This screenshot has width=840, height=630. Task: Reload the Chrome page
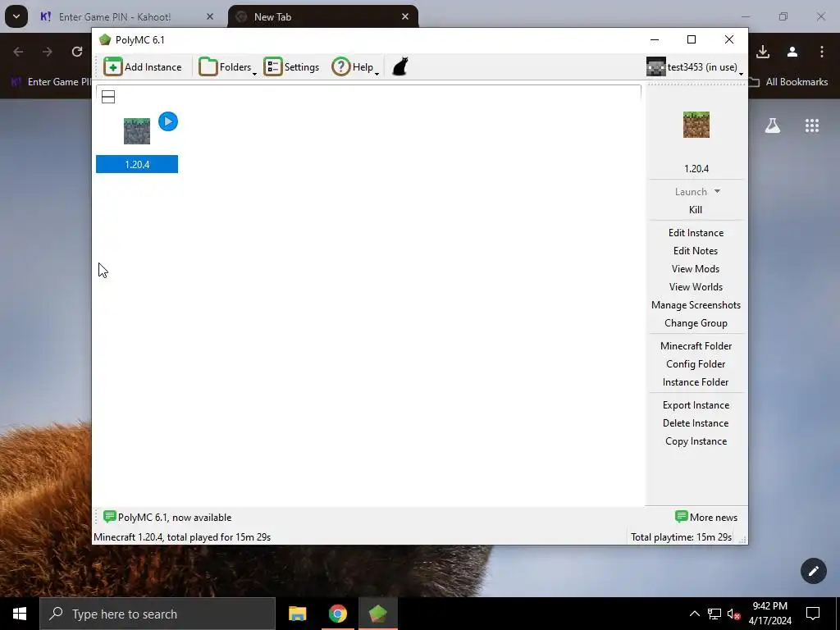[77, 52]
